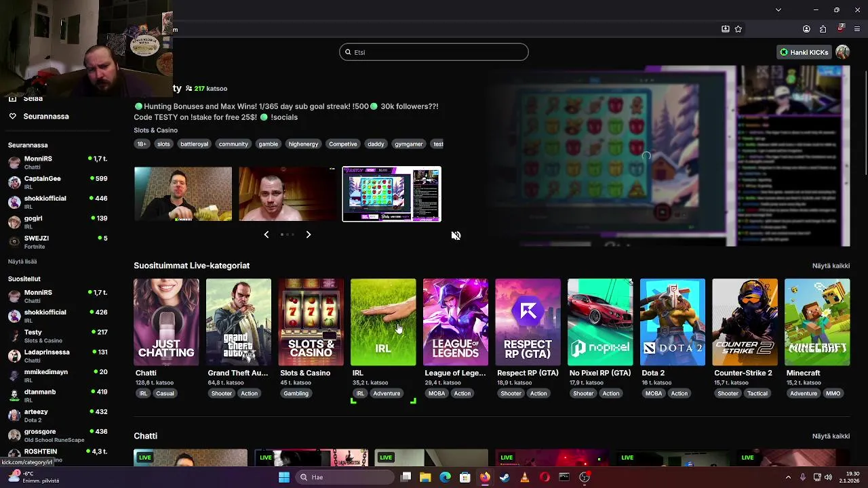Open the IRL category card
Image resolution: width=868 pixels, height=488 pixels.
pos(383,322)
